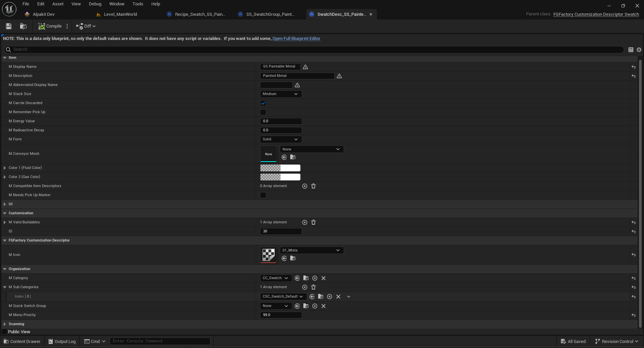644x348 pixels.
Task: Expand the Scanning section
Action: click(5, 324)
